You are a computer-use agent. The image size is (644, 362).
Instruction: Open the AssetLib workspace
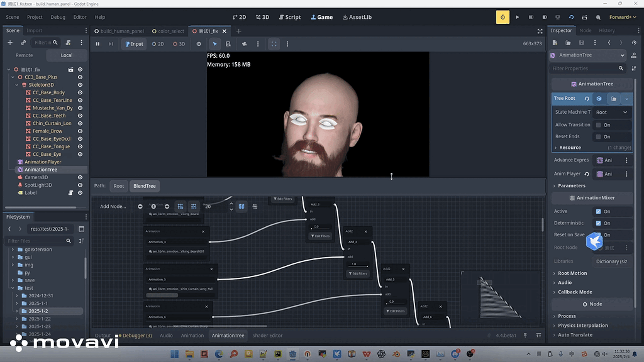[357, 17]
